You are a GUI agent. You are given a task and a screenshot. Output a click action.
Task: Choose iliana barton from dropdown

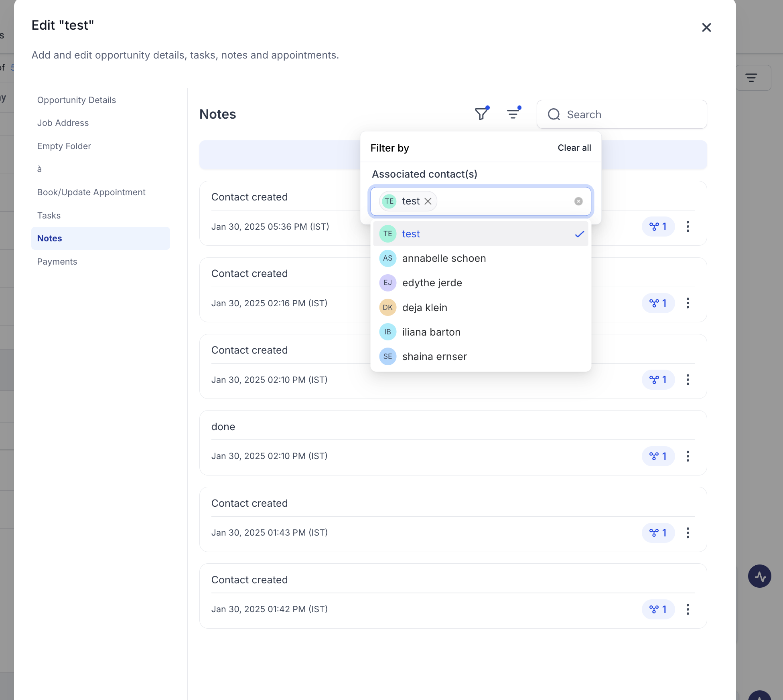tap(431, 332)
